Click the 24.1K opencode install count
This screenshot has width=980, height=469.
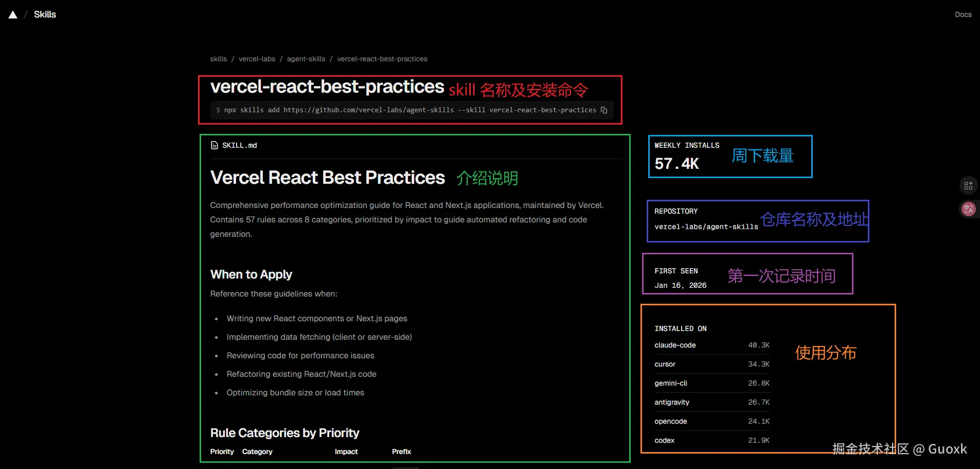point(759,421)
